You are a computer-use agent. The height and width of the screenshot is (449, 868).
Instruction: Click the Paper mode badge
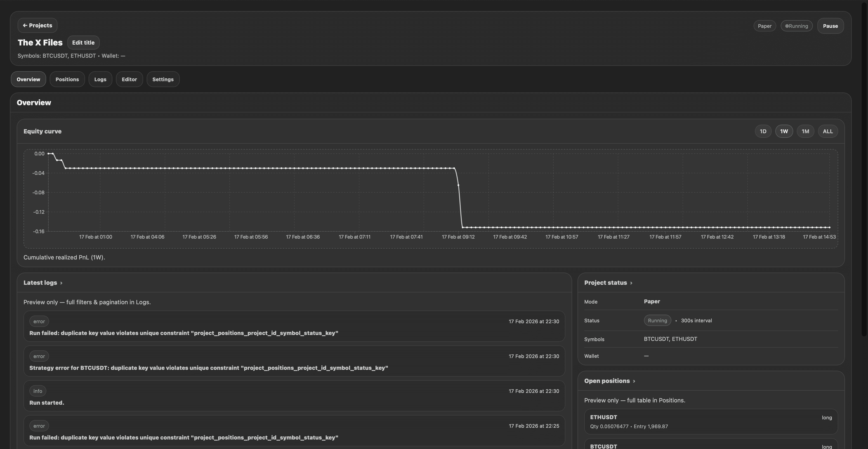[x=764, y=26]
